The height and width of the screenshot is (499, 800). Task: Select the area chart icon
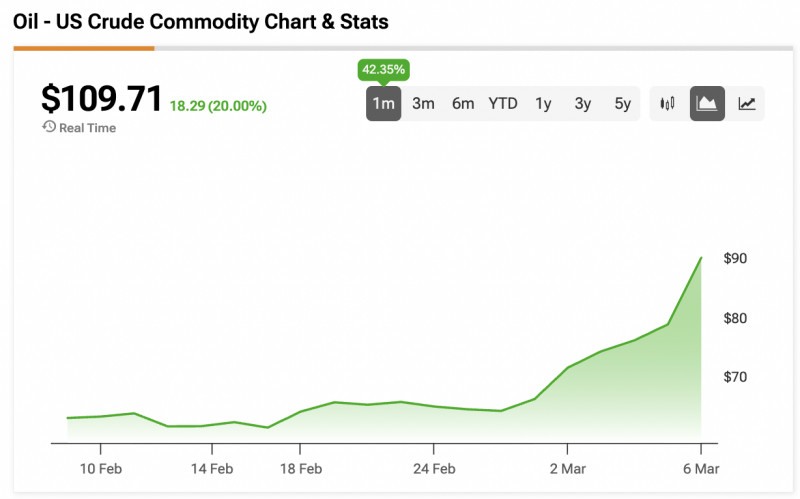708,103
